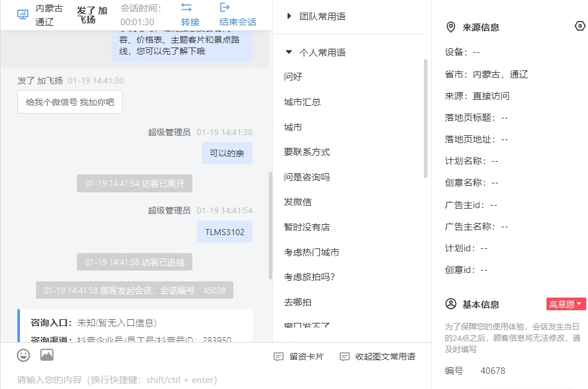Click the person icon beside 基本信息
588x389 pixels.
(451, 304)
